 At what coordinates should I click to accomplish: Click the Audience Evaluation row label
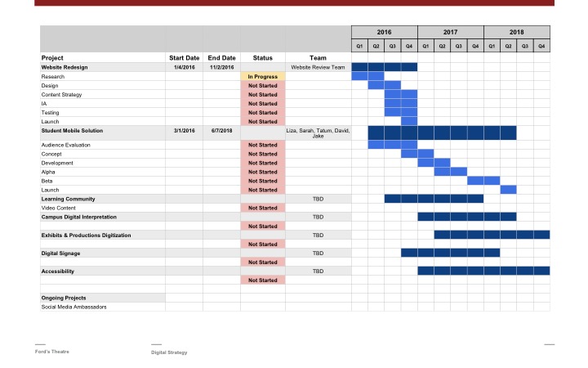[x=65, y=145]
